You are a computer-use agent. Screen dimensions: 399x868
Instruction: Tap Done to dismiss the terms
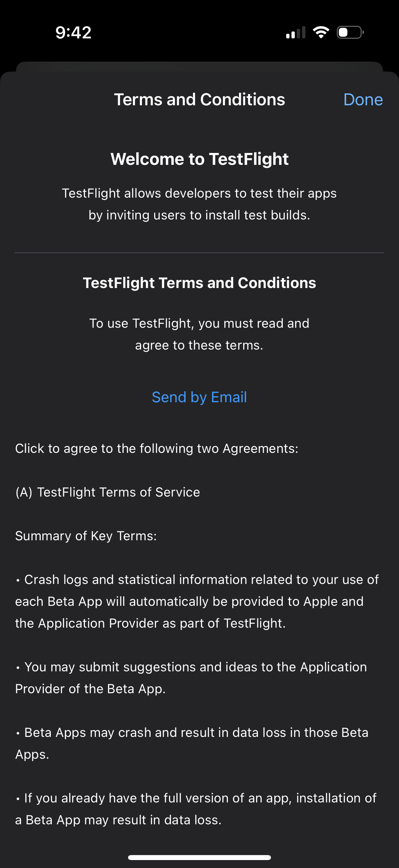point(363,99)
